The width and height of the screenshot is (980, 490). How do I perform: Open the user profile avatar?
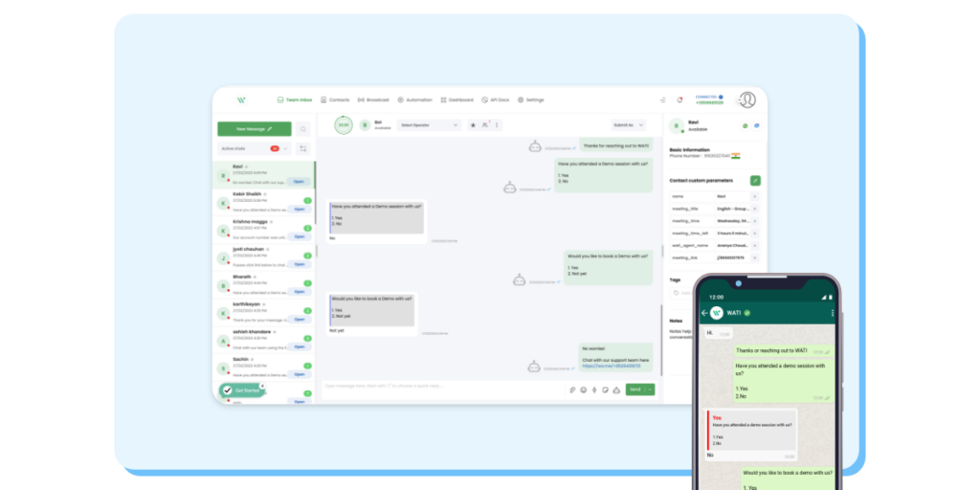pos(746,100)
